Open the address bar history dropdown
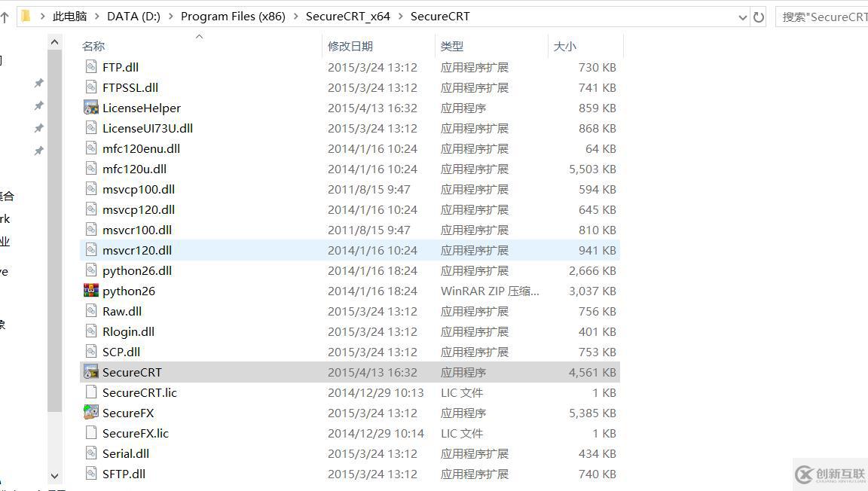Image resolution: width=868 pixels, height=491 pixels. 743,18
